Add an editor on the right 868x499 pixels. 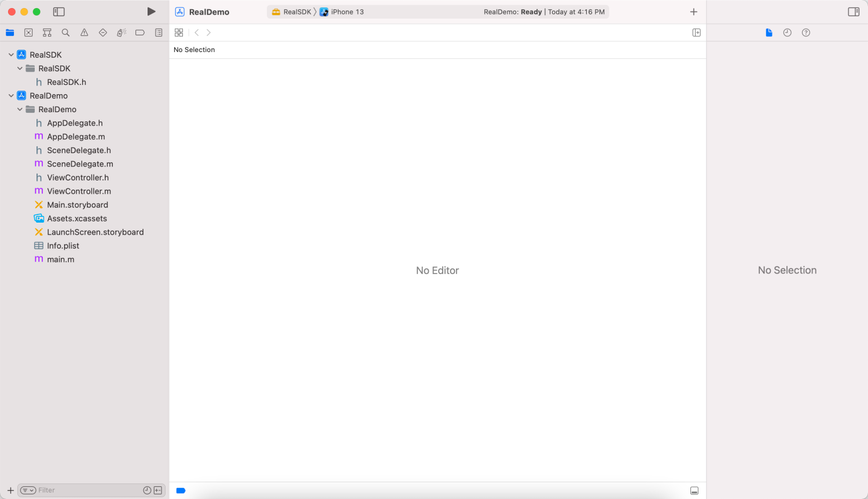697,32
